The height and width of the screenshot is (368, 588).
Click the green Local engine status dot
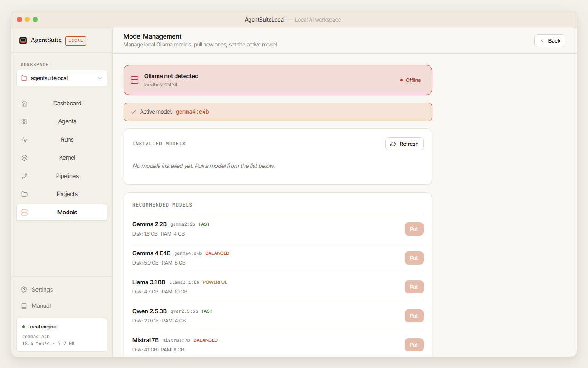(23, 327)
